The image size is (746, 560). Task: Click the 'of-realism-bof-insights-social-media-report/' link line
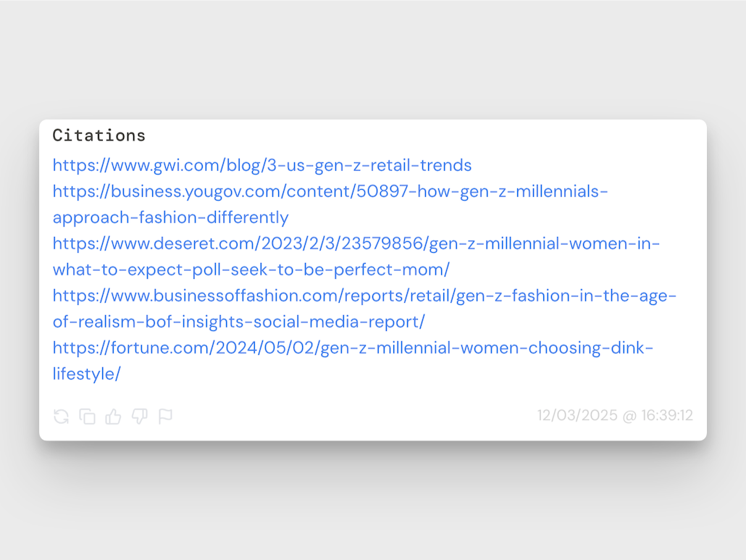238,322
